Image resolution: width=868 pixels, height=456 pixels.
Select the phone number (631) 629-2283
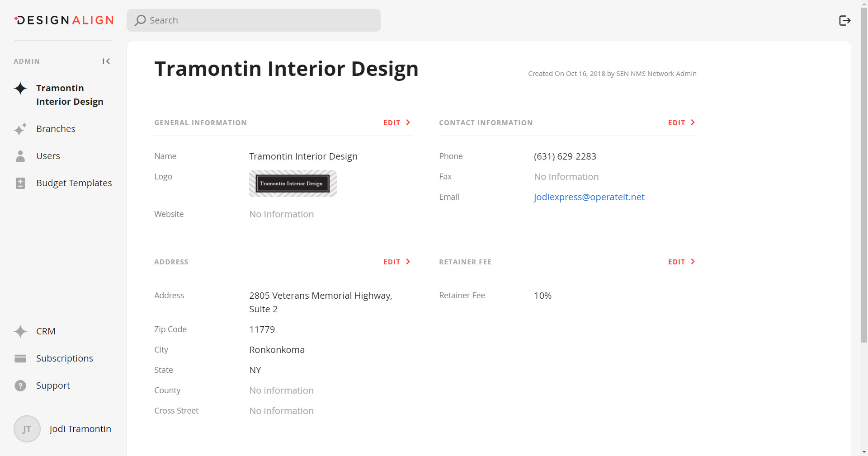565,156
